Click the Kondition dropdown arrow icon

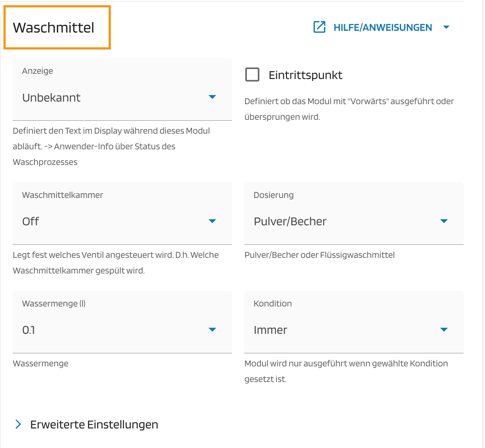(x=444, y=330)
